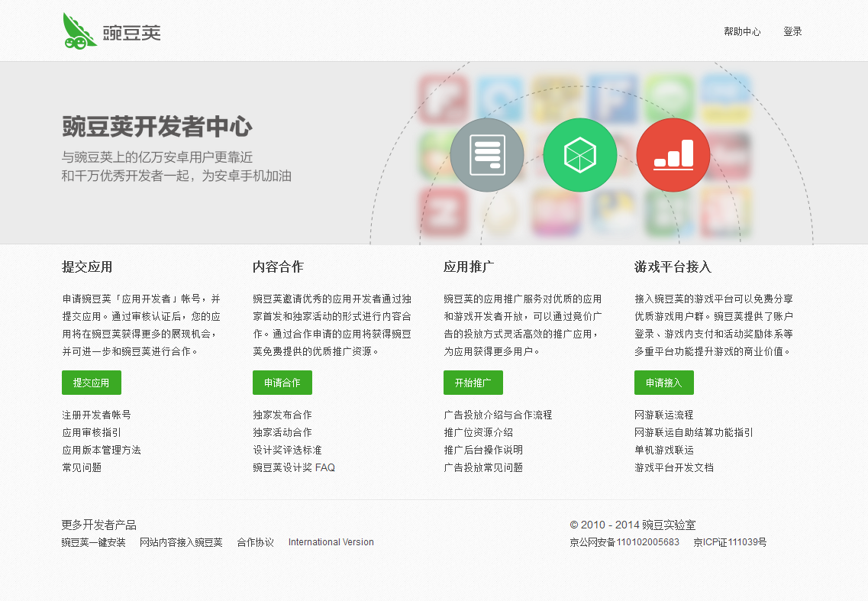Visit 推广后台操作说明 link
This screenshot has width=868, height=601.
coord(483,450)
